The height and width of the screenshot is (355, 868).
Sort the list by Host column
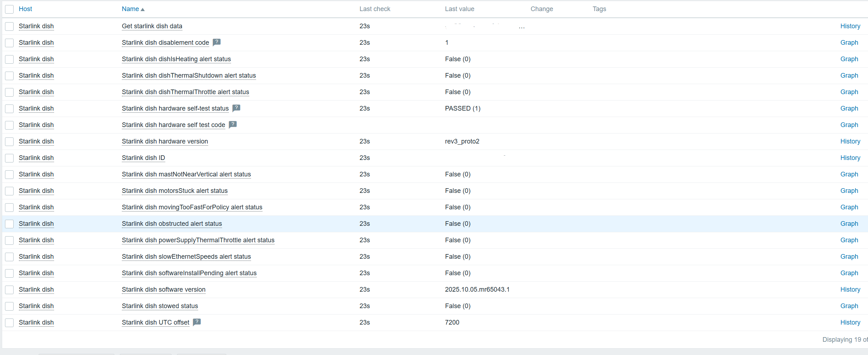pyautogui.click(x=25, y=9)
